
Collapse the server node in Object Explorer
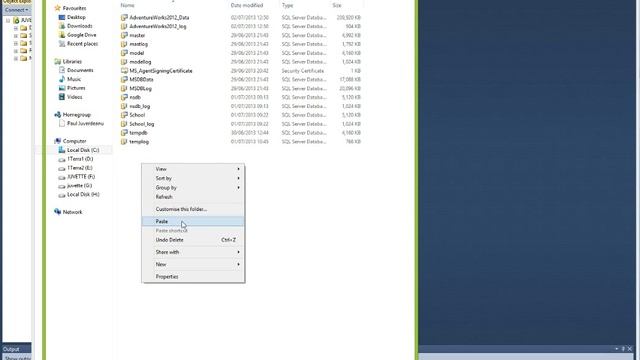tap(8, 20)
